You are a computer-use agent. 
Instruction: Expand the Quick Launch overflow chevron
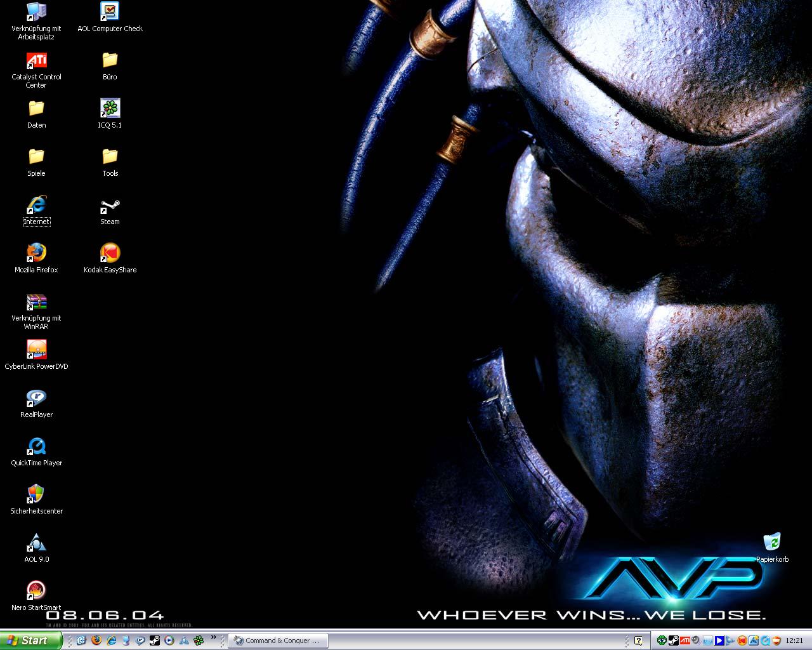(214, 637)
